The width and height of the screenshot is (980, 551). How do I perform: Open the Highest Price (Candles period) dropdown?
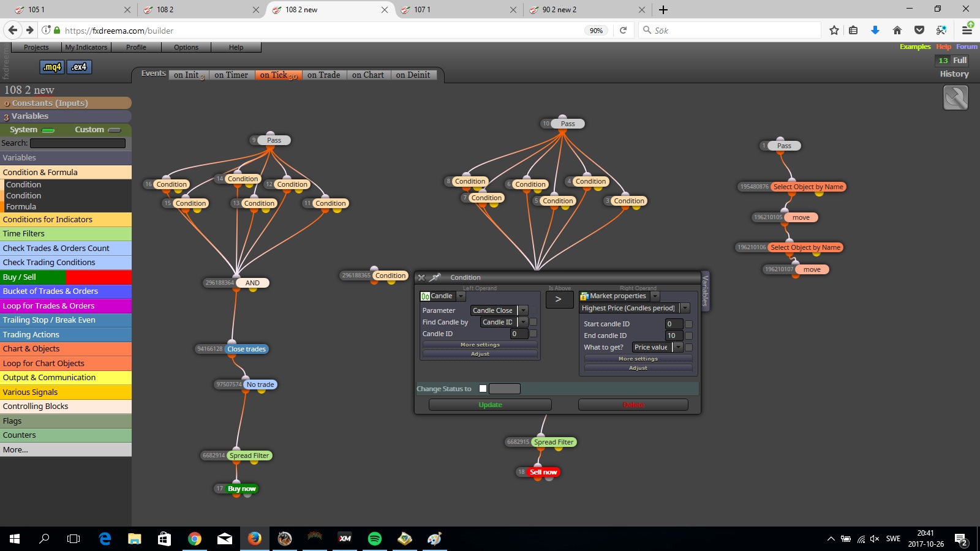pyautogui.click(x=685, y=308)
